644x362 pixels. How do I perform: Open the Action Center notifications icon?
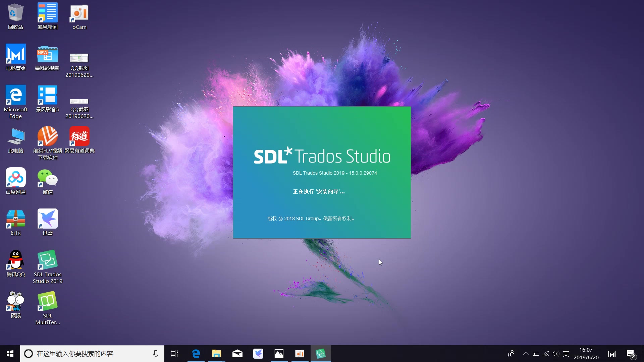pyautogui.click(x=631, y=354)
